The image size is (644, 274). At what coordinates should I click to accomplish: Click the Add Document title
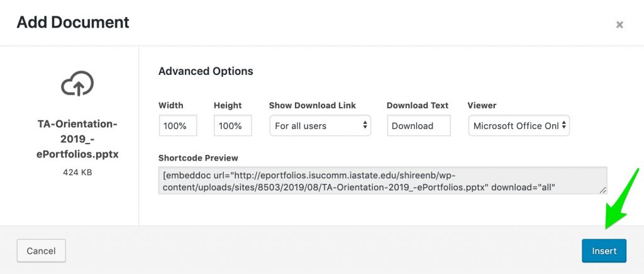(x=73, y=22)
